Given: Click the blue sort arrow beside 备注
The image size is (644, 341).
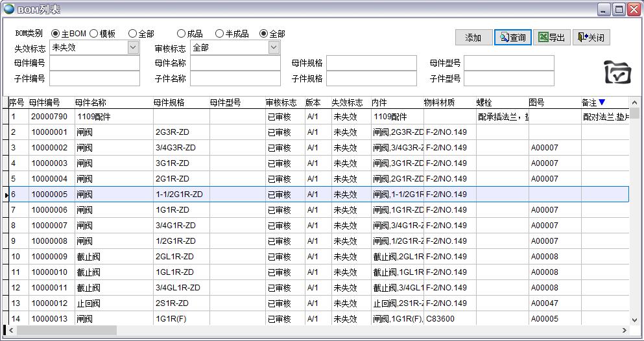Looking at the screenshot, I should click(x=602, y=102).
